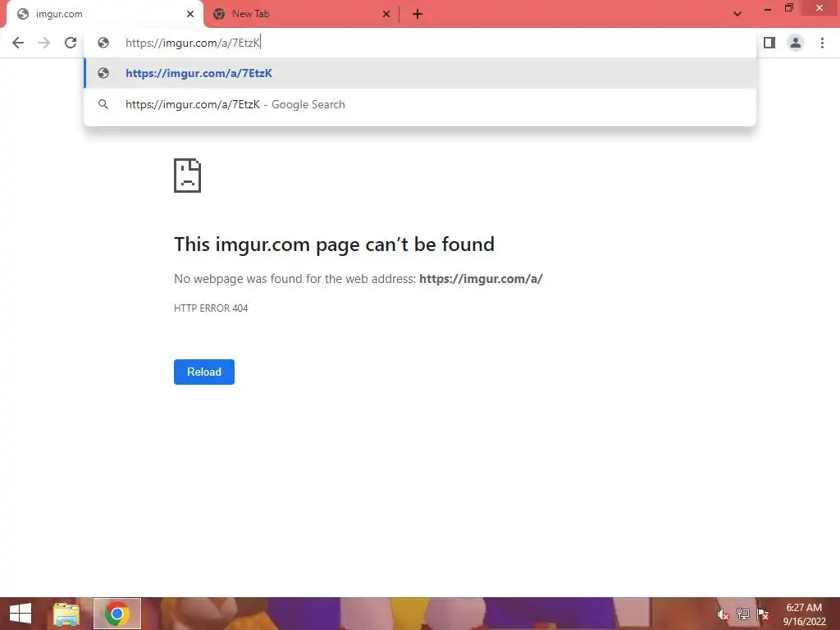Reload the page using the toolbar refresh icon
840x630 pixels.
click(x=71, y=43)
